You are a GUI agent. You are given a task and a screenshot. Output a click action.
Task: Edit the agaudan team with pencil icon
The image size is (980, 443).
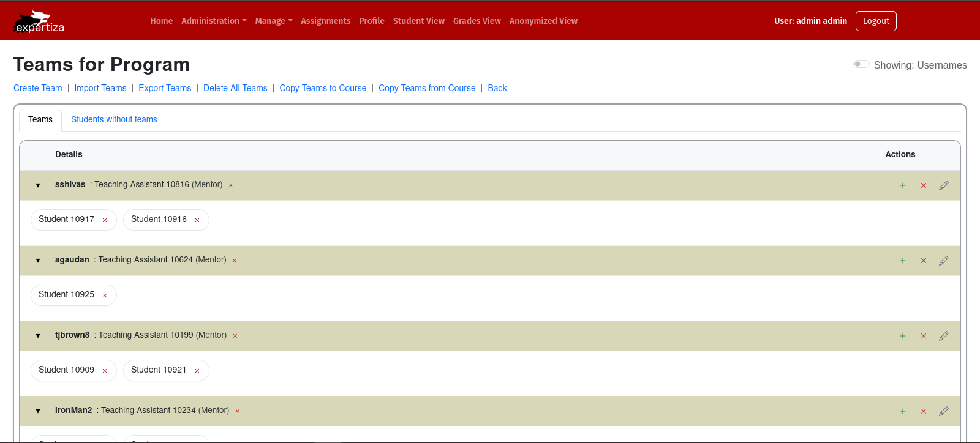tap(943, 261)
